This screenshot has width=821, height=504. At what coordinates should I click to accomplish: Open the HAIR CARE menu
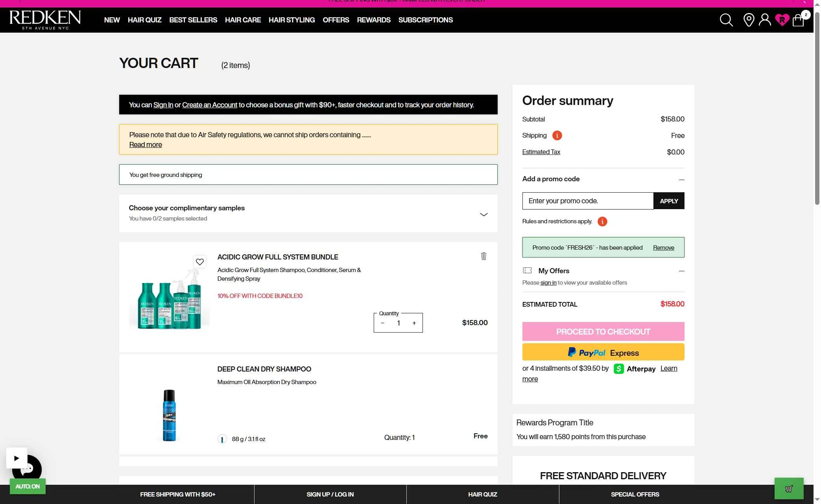point(243,20)
